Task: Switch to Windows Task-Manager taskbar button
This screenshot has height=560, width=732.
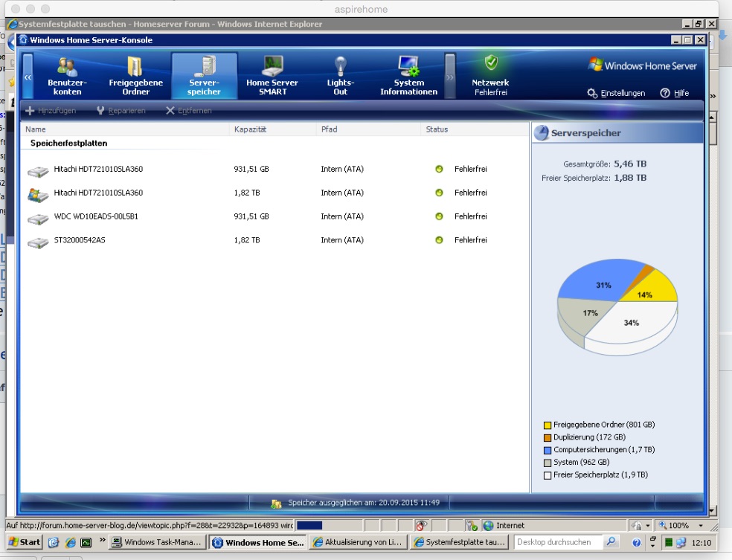Action: pos(158,542)
